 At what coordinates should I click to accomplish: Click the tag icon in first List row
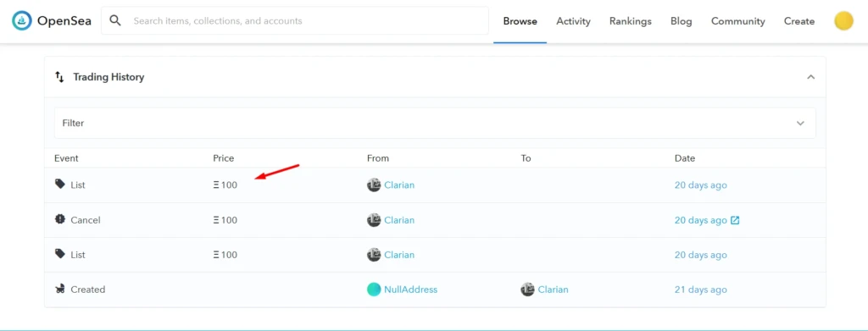click(60, 184)
